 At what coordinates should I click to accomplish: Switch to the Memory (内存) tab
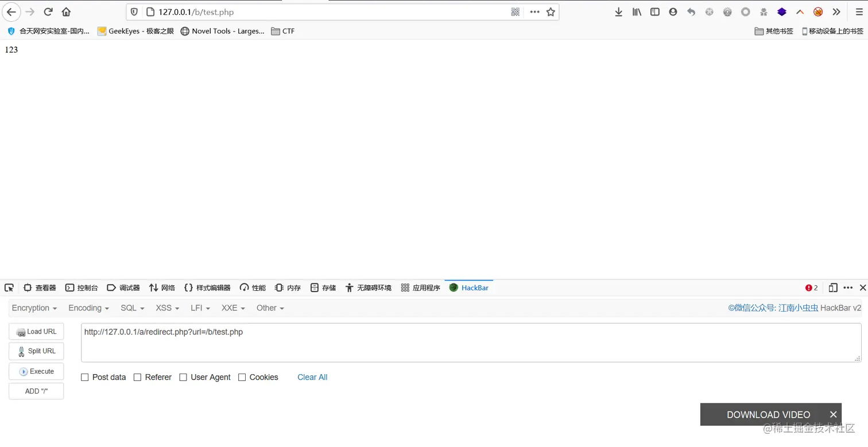click(288, 287)
